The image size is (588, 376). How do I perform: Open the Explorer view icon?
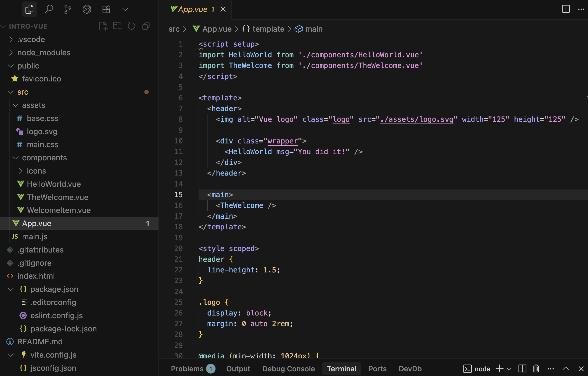click(x=29, y=9)
